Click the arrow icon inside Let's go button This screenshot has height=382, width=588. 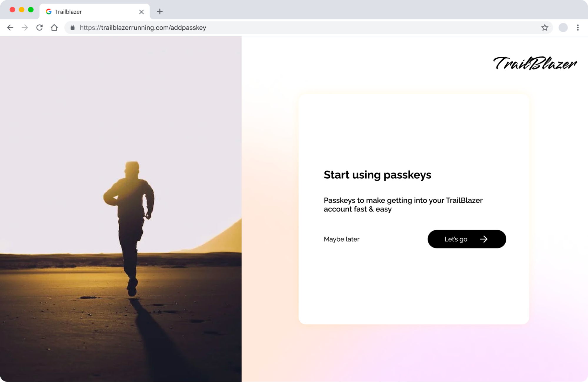click(x=484, y=239)
